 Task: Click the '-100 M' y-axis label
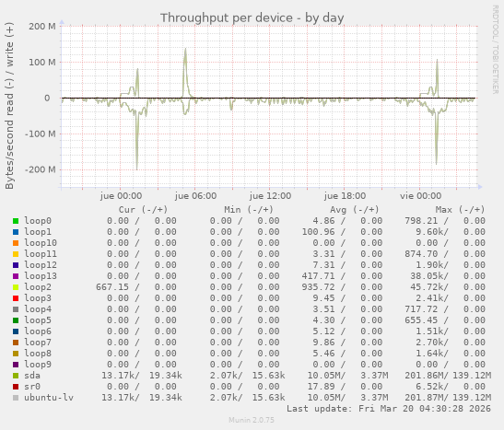tap(41, 134)
